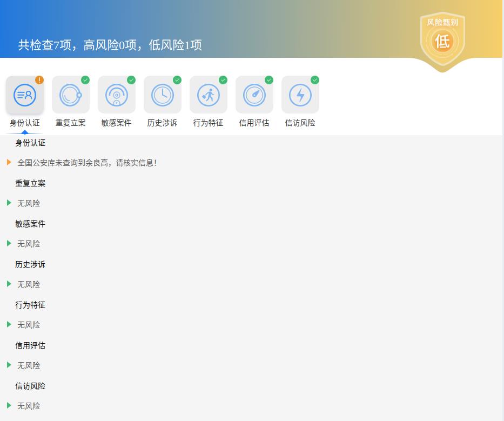Switch to the 信访风险 tab label
Screen dimensions: 504x421
click(300, 123)
